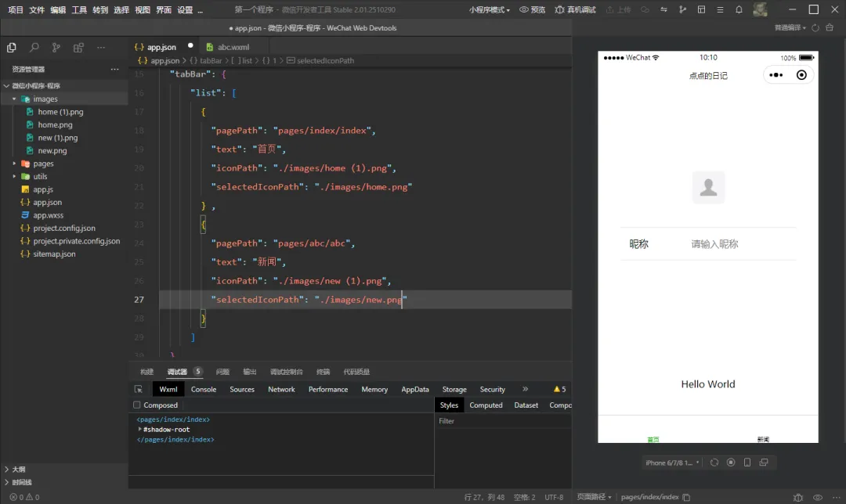Copy the page path pages/index/index

click(x=686, y=497)
